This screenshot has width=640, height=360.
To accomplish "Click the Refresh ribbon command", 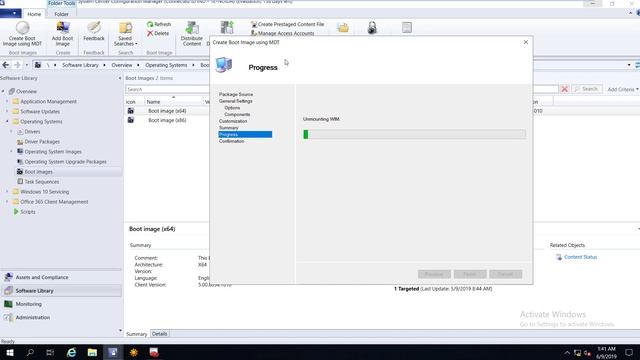I will 159,24.
